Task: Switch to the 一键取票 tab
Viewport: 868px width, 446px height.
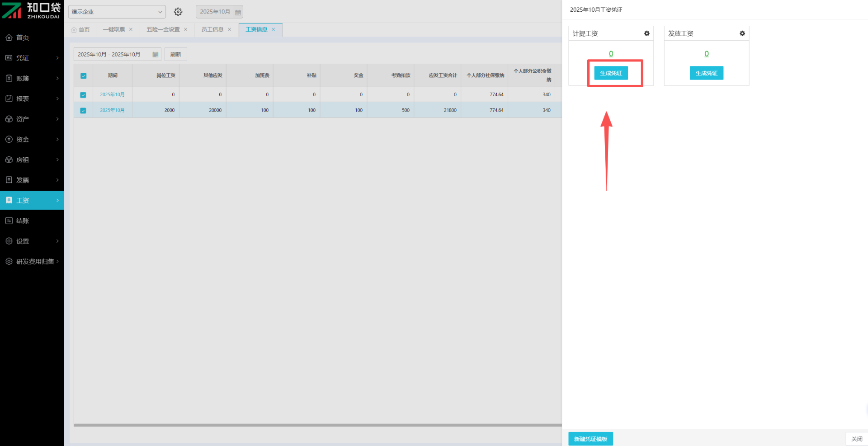Action: coord(113,29)
